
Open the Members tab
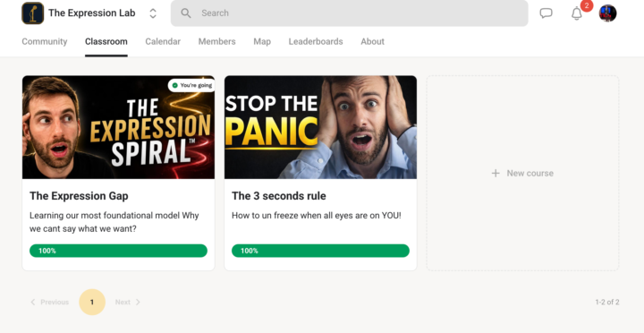click(x=216, y=41)
